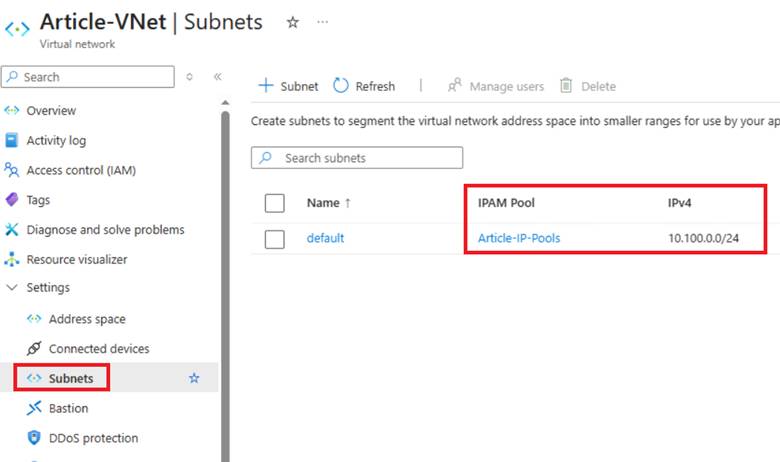Image resolution: width=780 pixels, height=462 pixels.
Task: Add a new Subnet with plus button
Action: [288, 86]
